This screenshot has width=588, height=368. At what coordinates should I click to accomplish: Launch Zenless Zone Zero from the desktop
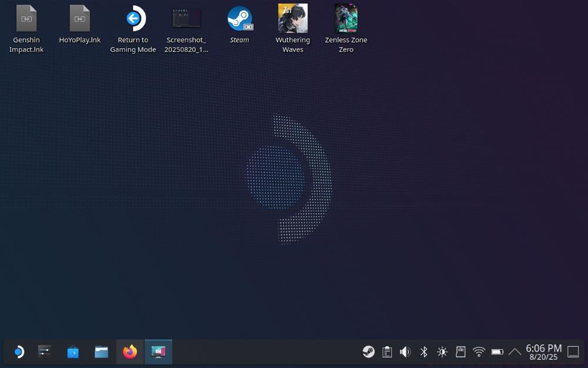pyautogui.click(x=346, y=19)
